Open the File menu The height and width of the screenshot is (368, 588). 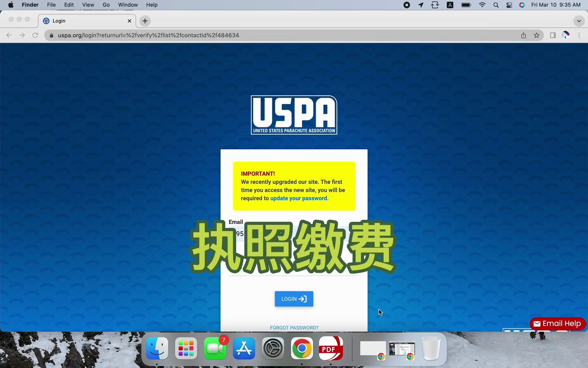(x=51, y=5)
